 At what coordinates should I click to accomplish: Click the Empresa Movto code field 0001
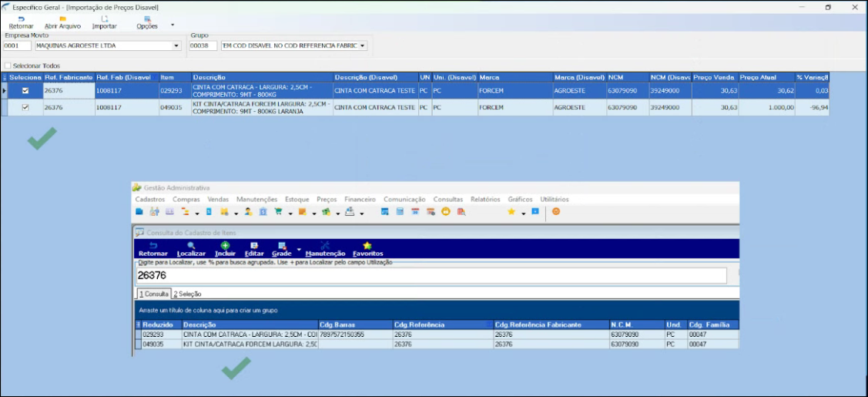point(17,46)
